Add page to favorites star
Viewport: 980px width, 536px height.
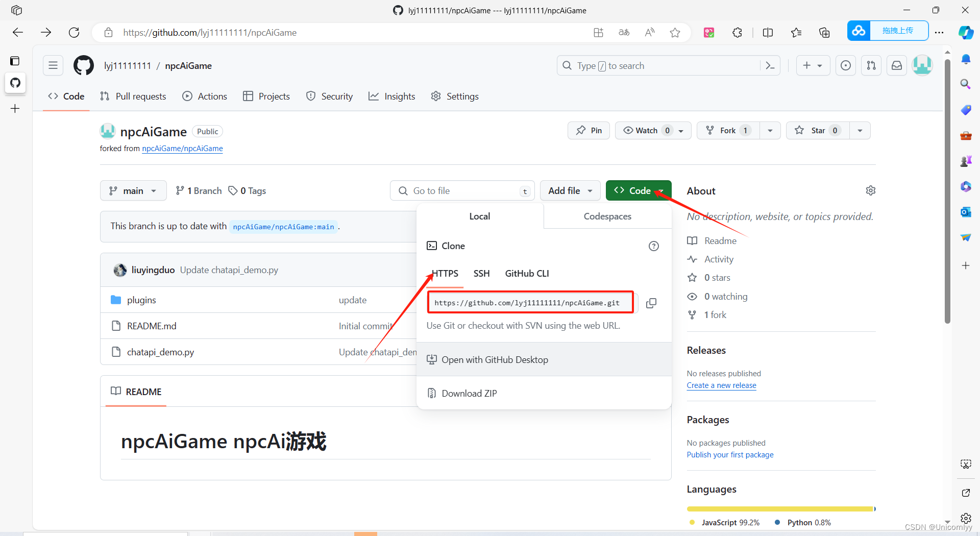[675, 33]
